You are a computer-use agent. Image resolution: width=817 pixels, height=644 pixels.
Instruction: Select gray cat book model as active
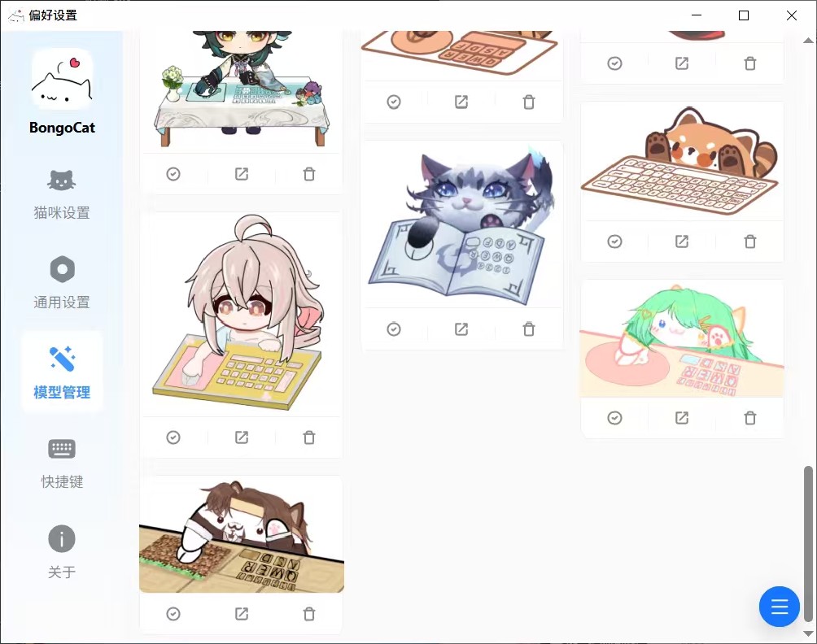tap(394, 329)
